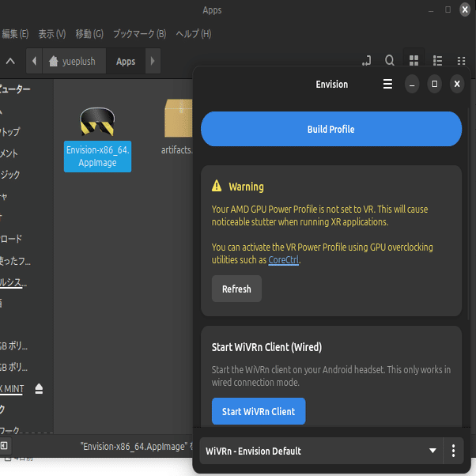Open the recently used files sidebar entry

(x=15, y=261)
